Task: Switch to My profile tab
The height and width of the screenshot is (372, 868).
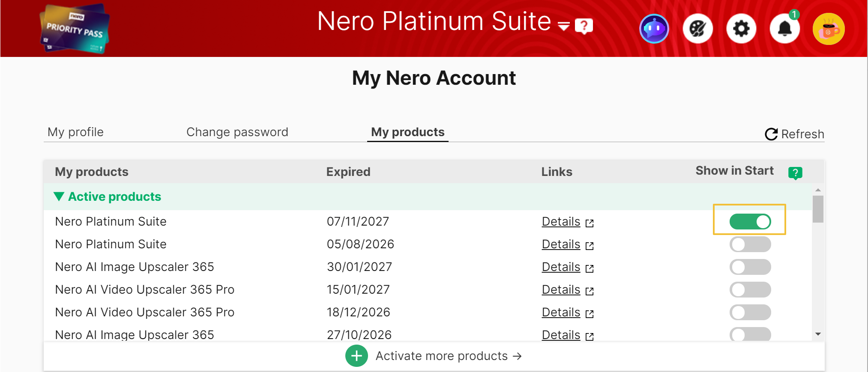Action: point(75,132)
